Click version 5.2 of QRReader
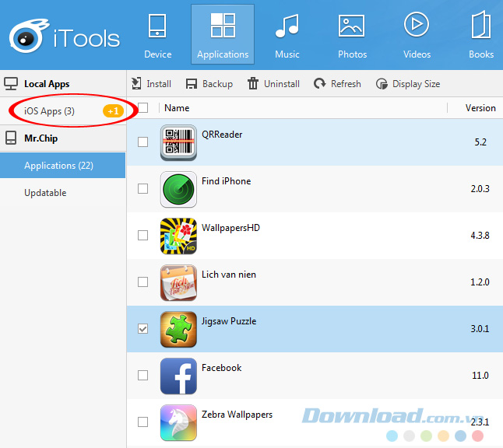The height and width of the screenshot is (448, 503). pyautogui.click(x=480, y=142)
